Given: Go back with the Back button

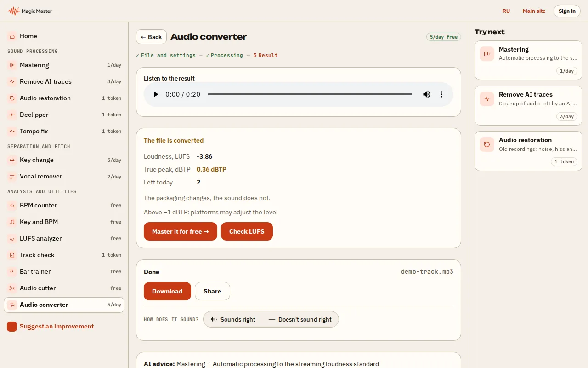Looking at the screenshot, I should (x=151, y=37).
